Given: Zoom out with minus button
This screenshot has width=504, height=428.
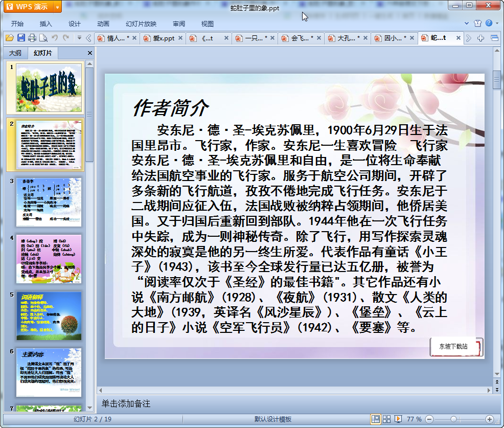Looking at the screenshot, I should pos(429,419).
